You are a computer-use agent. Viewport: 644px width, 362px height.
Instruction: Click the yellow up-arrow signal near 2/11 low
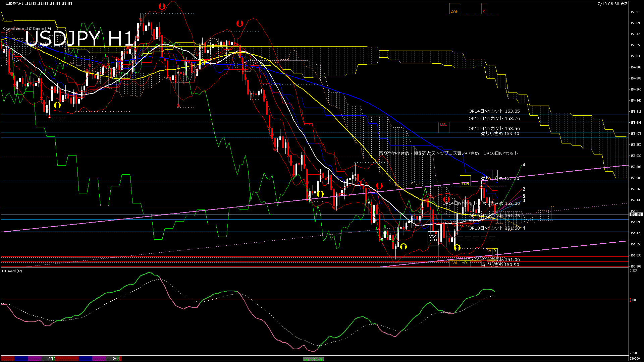click(x=457, y=248)
